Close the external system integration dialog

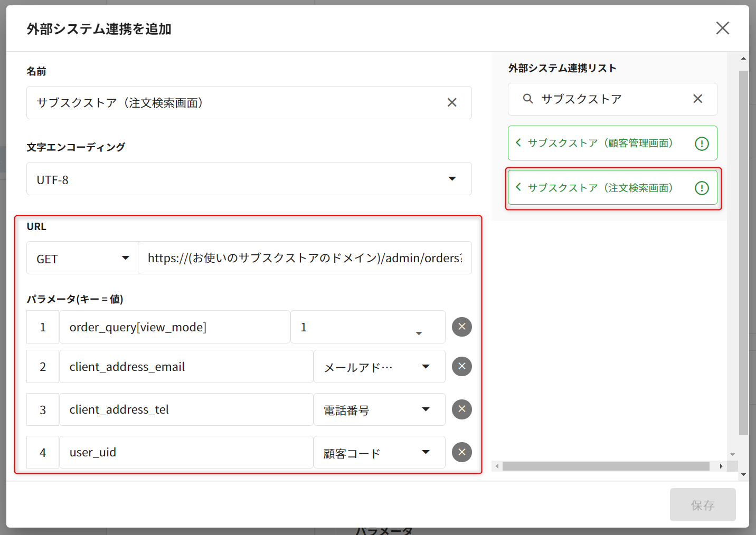click(722, 28)
